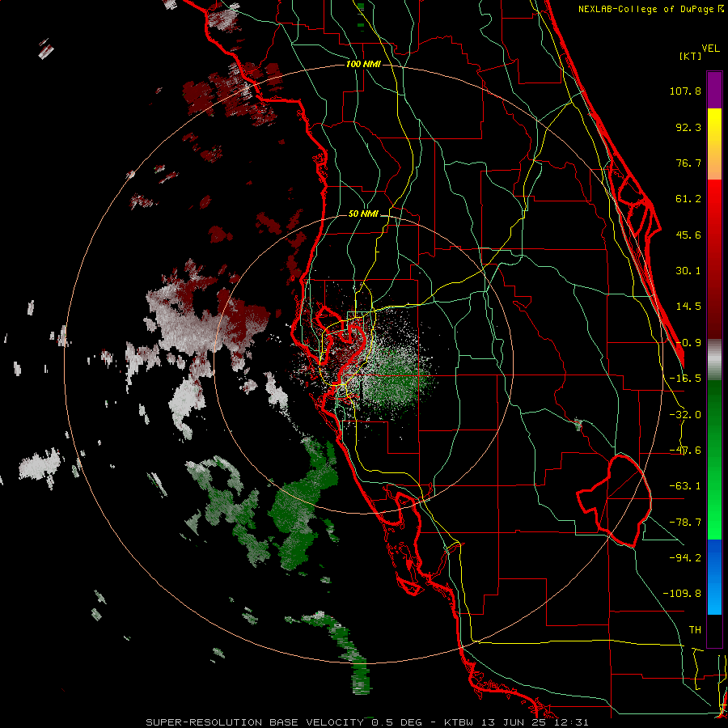The height and width of the screenshot is (728, 728).
Task: Select the -109.8 scale label
Action: [x=682, y=594]
